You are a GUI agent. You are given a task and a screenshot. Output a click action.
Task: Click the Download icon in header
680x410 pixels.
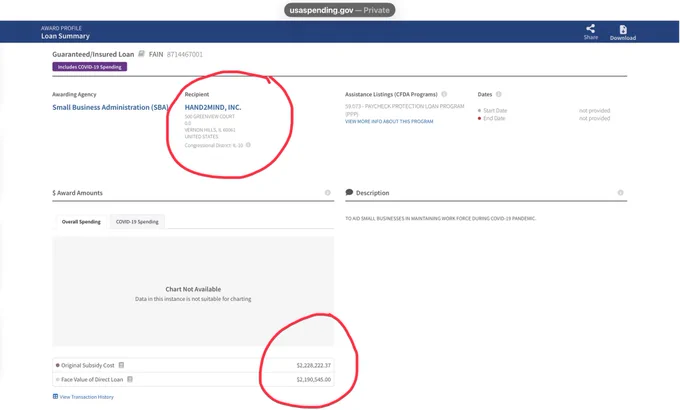[x=623, y=29]
